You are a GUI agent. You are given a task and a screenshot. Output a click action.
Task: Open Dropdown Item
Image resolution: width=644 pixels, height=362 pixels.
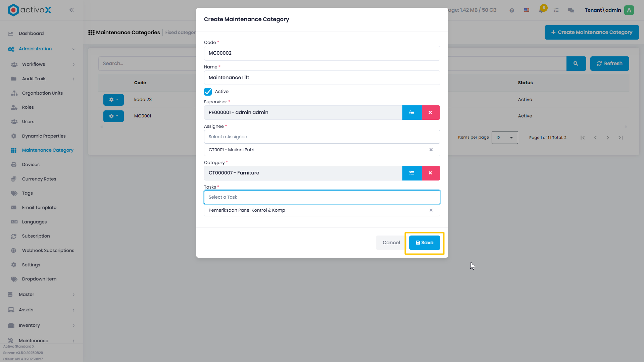(39, 279)
